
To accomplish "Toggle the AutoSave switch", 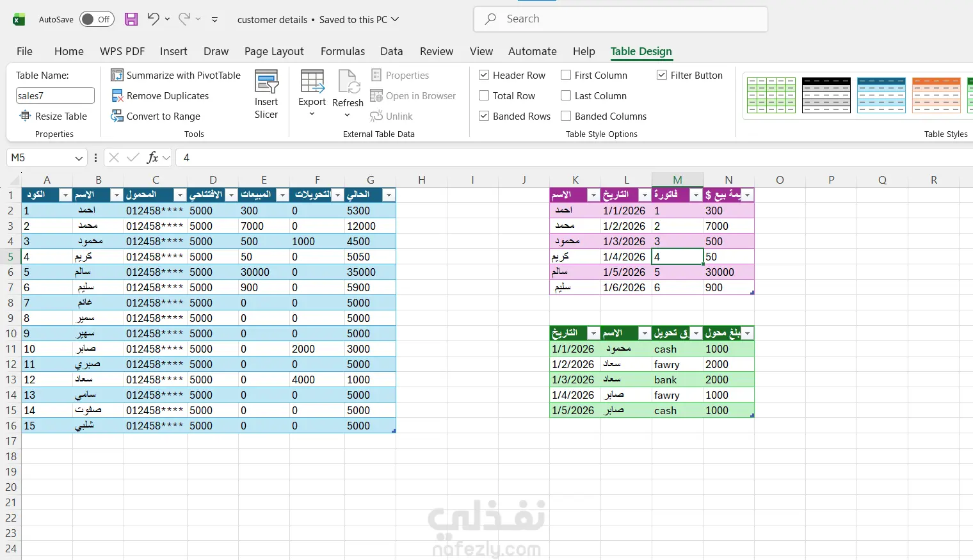I will [x=97, y=19].
